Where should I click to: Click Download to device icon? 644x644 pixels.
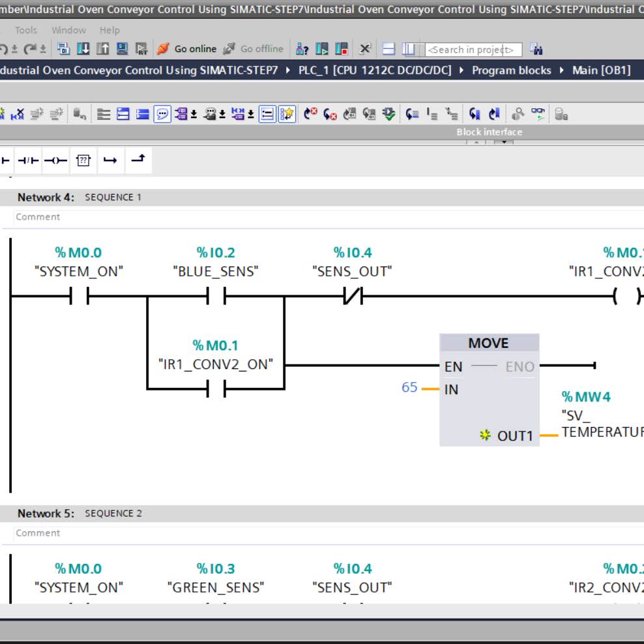click(83, 49)
